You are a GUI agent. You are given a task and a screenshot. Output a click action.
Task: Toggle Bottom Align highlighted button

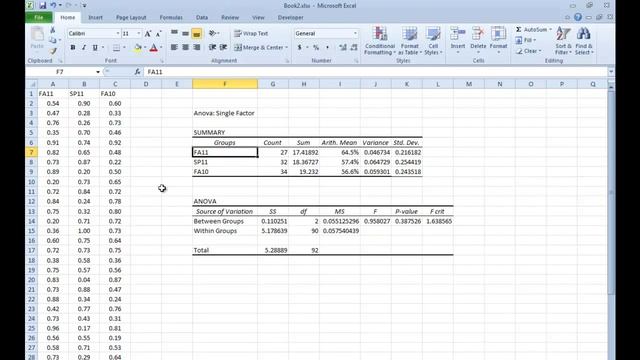coord(197,33)
